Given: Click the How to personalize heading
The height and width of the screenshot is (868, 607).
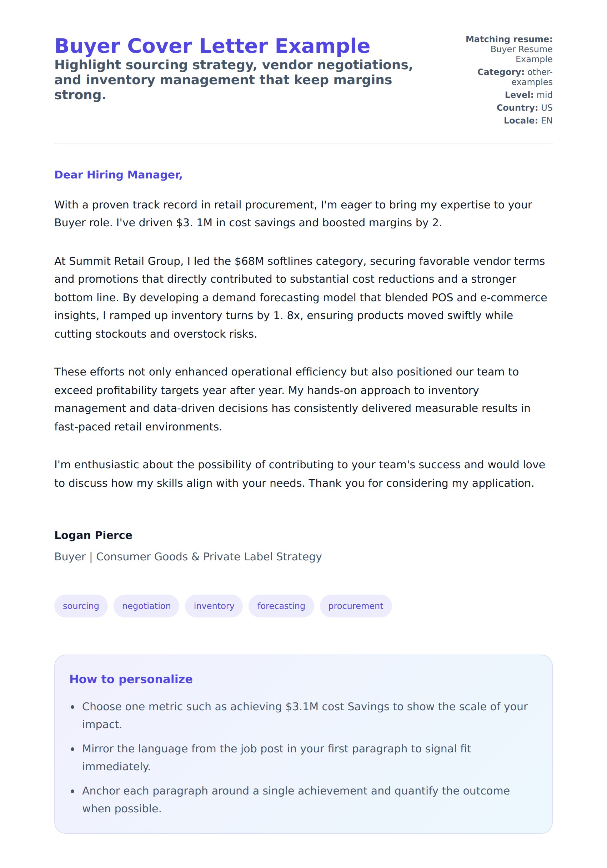Looking at the screenshot, I should (131, 679).
